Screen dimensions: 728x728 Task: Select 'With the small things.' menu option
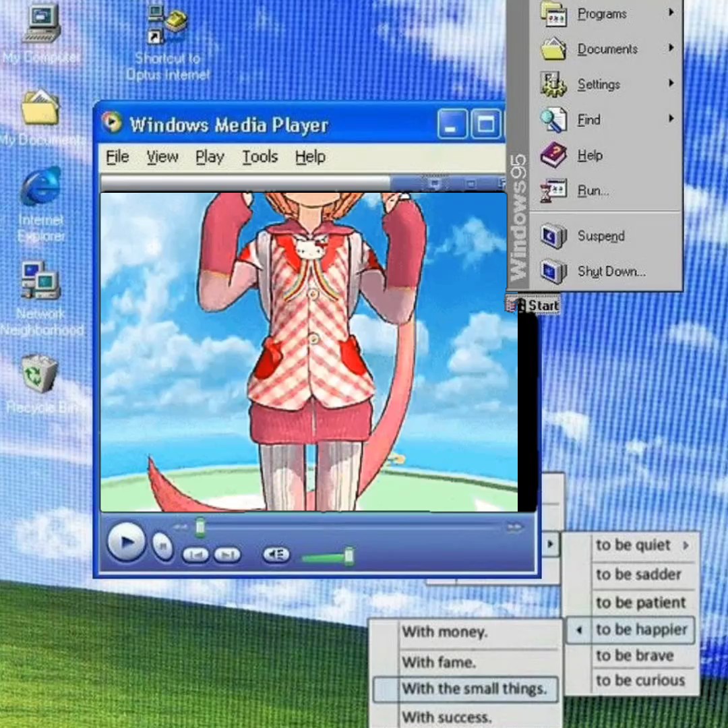pos(473,689)
